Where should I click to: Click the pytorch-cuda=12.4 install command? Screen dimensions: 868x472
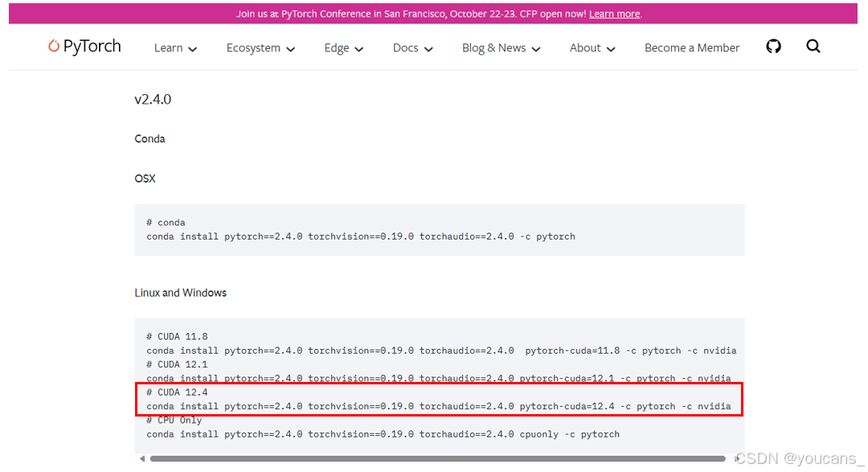(x=439, y=407)
